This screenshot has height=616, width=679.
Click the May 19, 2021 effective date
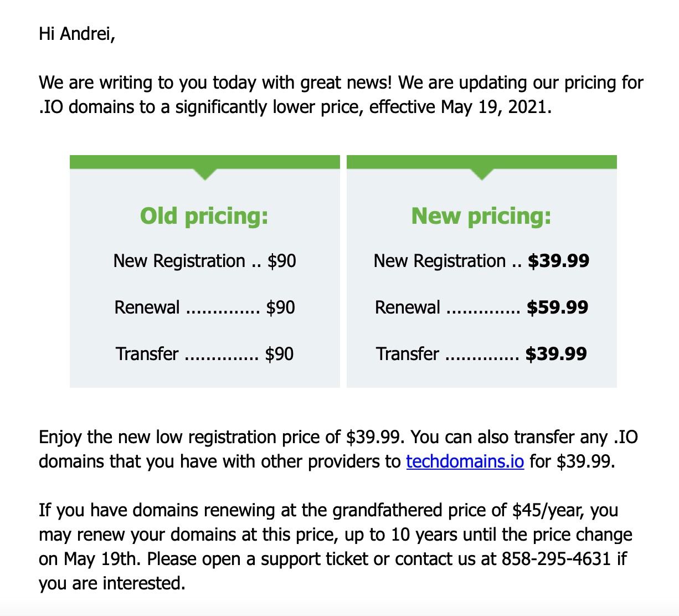click(496, 107)
